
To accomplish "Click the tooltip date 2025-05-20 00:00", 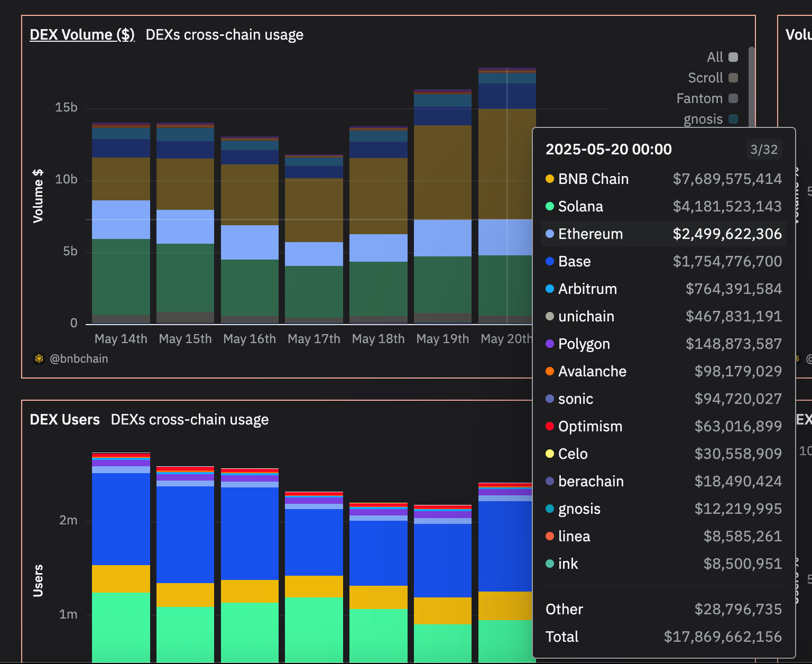I will (x=608, y=150).
